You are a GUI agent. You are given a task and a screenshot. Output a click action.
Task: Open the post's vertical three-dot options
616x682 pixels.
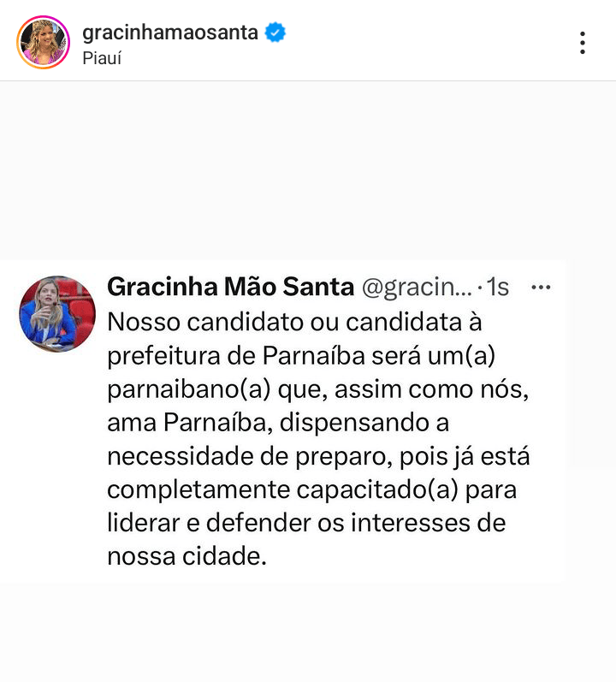(583, 42)
